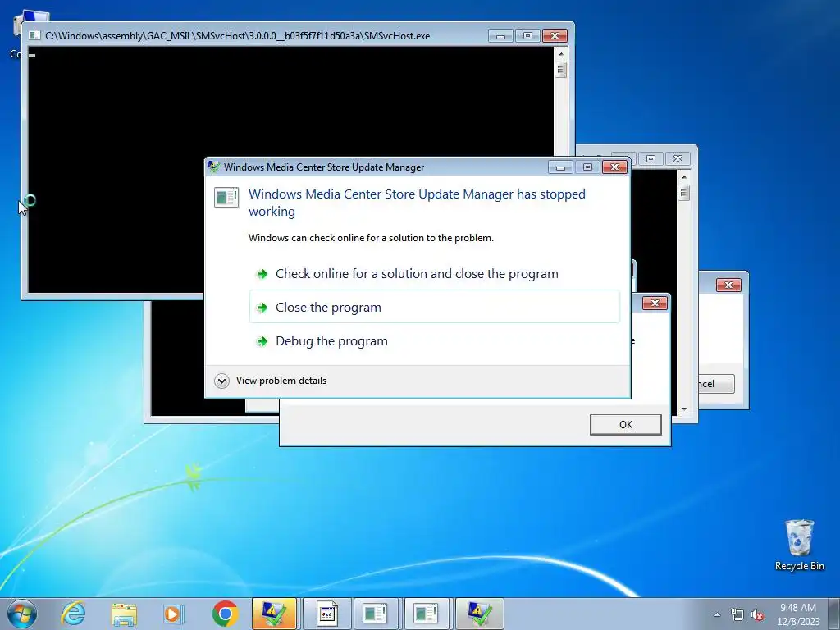Click Show desktop strip at taskbar end
The image size is (840, 630).
click(834, 614)
